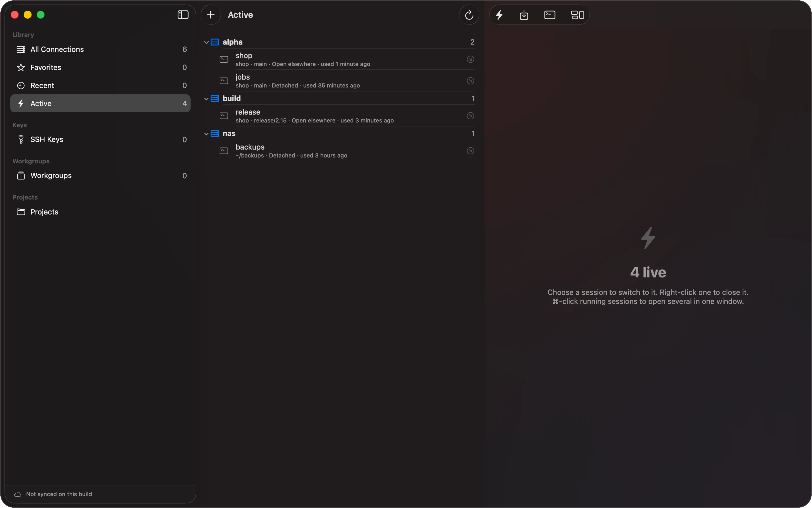This screenshot has height=508, width=812.
Task: Click the alpha group count '2'
Action: (x=472, y=42)
